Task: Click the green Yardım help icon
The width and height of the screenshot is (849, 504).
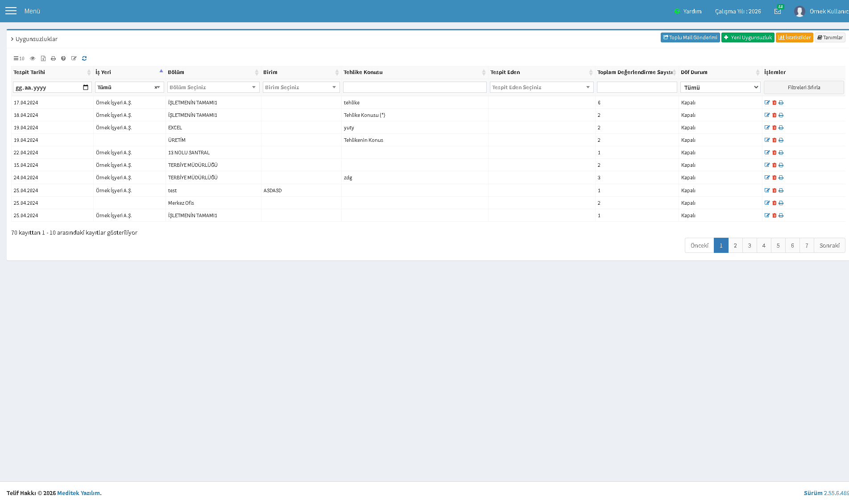Action: [677, 11]
